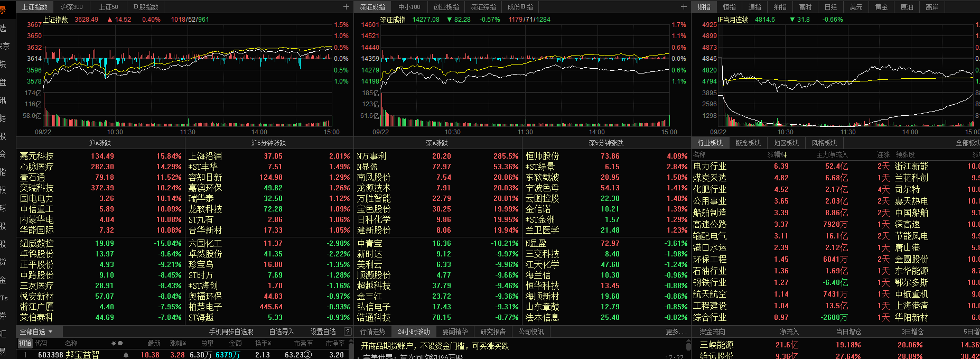
Task: Switch to the 恒指 futures tab
Action: pyautogui.click(x=729, y=7)
